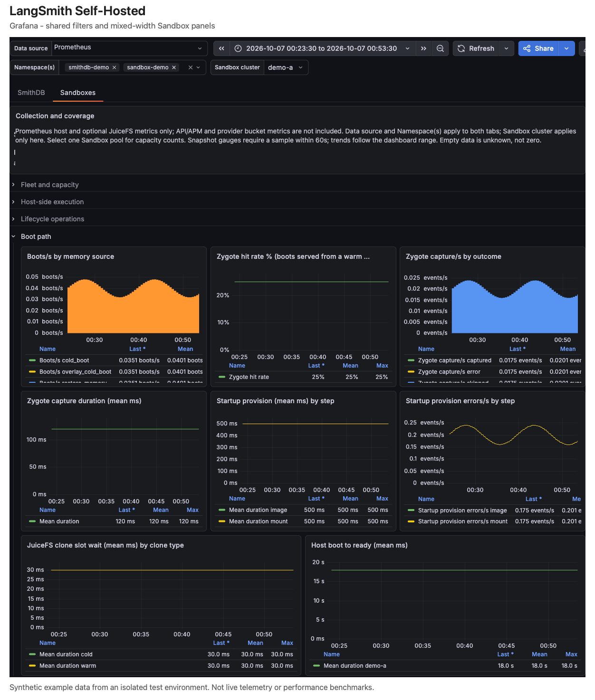Click green swatch for Mean duration demo-a

(317, 666)
